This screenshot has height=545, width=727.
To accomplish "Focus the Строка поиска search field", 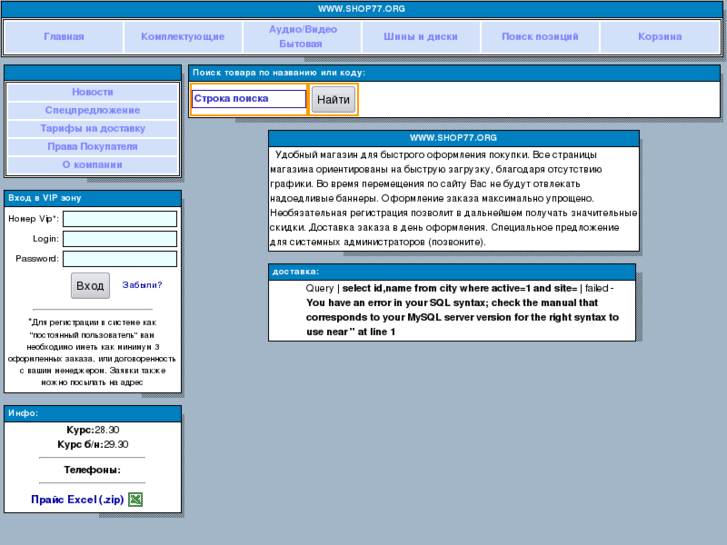I will [249, 99].
